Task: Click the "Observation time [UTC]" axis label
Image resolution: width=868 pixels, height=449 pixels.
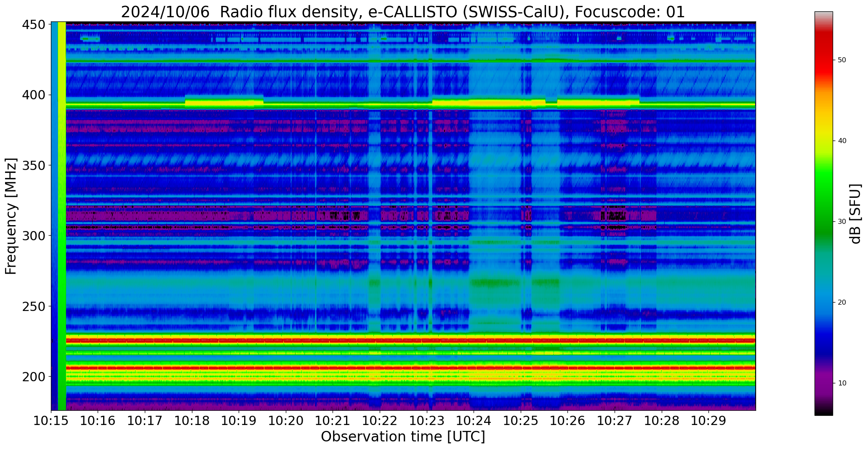Action: tap(403, 437)
